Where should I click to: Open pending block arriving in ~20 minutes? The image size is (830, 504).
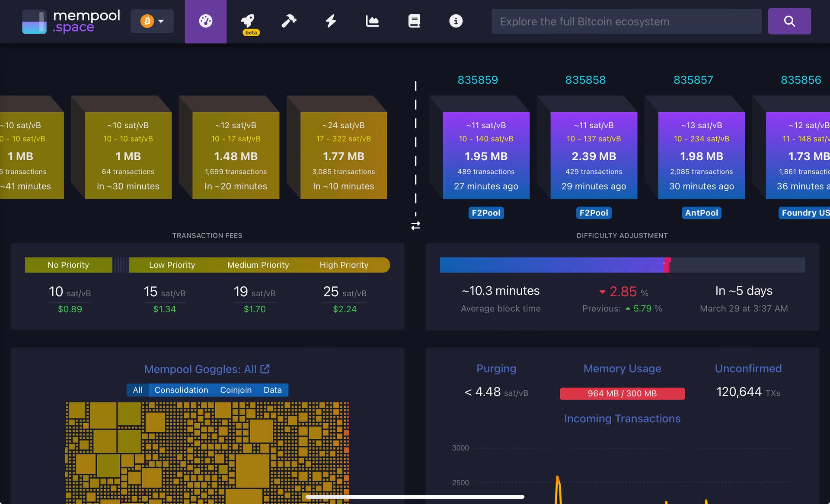236,155
